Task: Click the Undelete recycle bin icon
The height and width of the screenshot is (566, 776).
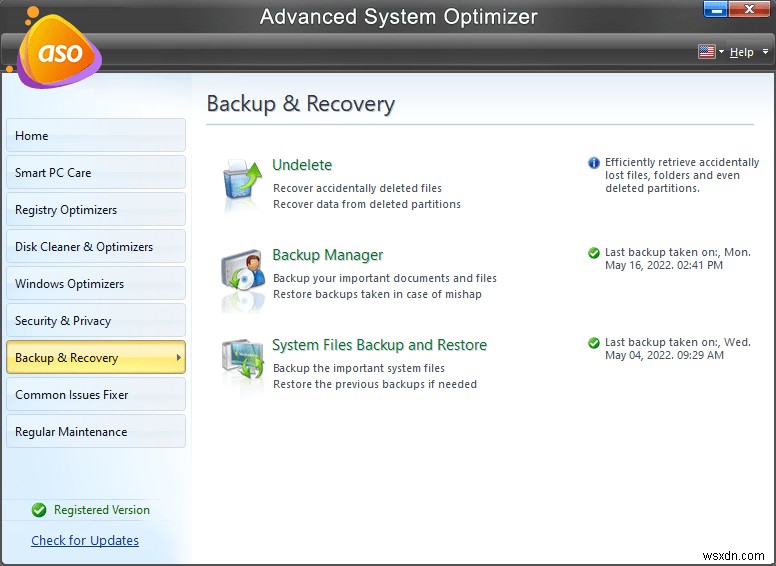Action: [x=241, y=185]
